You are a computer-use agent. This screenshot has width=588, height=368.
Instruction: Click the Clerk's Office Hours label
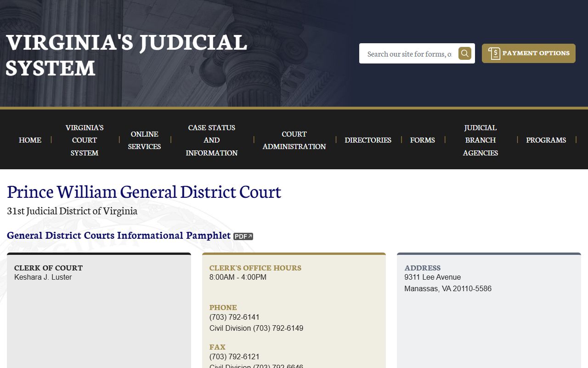click(255, 268)
